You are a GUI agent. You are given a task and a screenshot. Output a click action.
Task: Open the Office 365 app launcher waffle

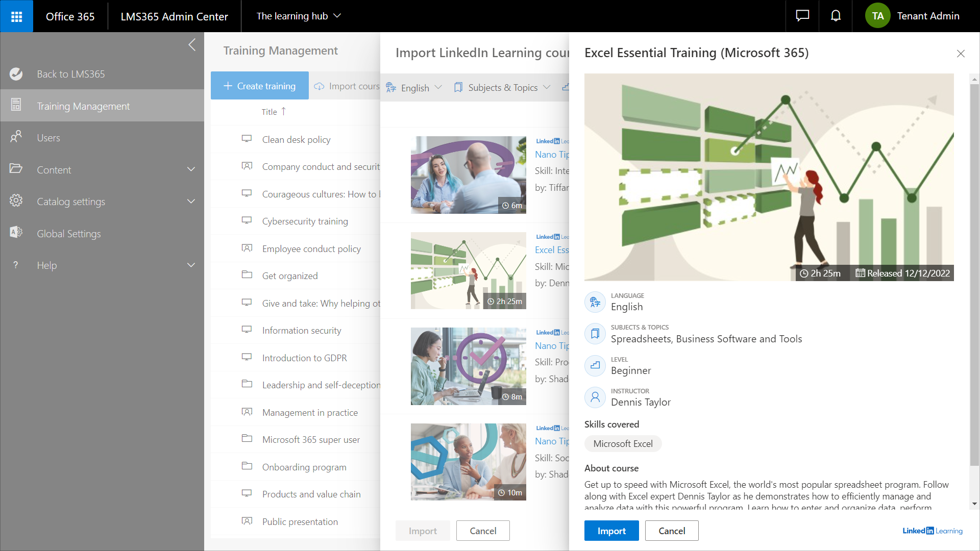pyautogui.click(x=16, y=16)
